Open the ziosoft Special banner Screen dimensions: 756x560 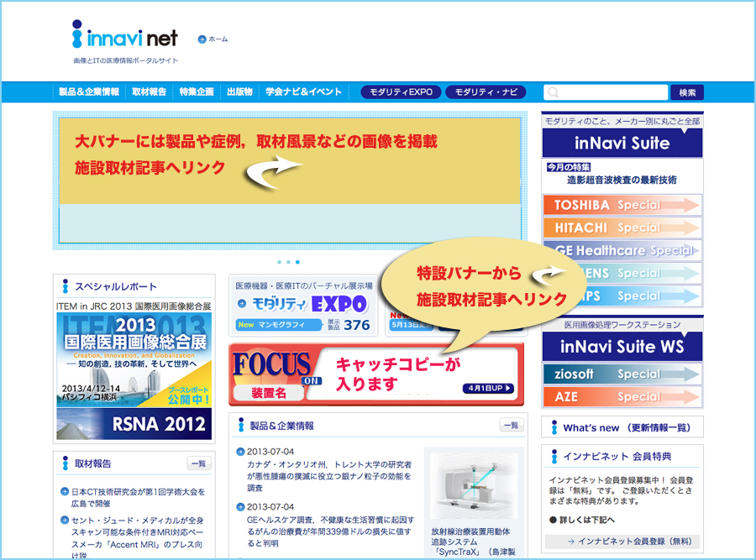tap(622, 374)
